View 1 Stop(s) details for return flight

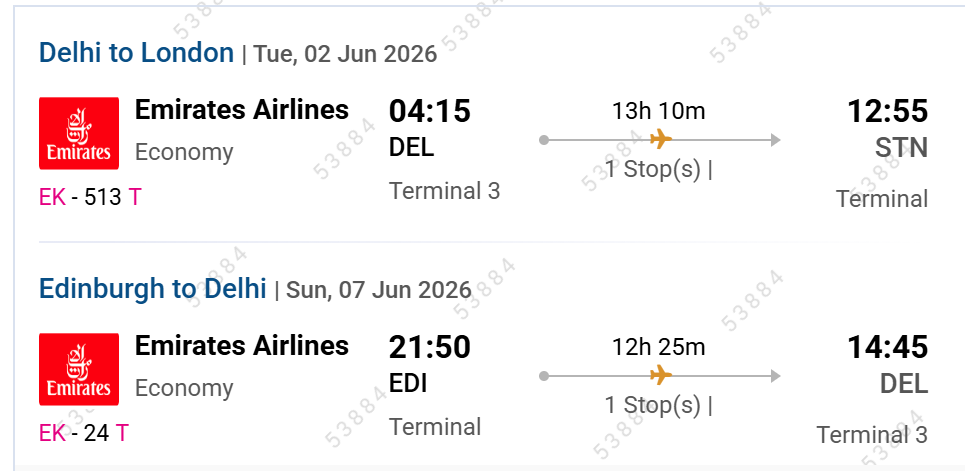658,405
